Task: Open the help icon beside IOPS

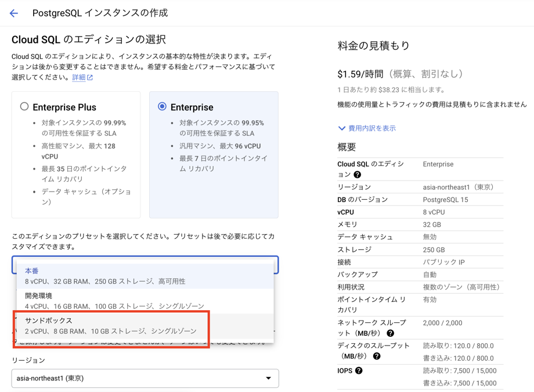Action: pyautogui.click(x=359, y=369)
